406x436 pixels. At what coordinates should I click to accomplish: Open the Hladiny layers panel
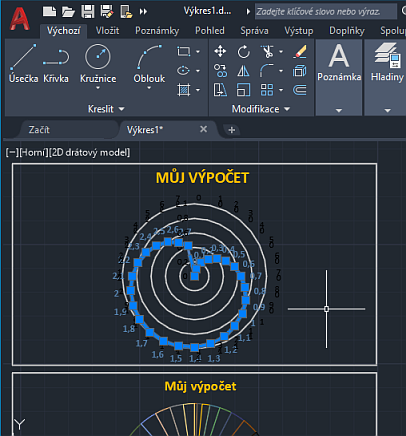[387, 63]
